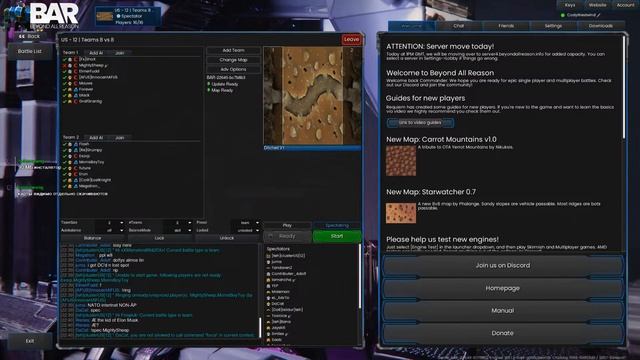Screen dimensions: 640x360
Task: Click the spectator icon beside DoCat
Action: 268,304
